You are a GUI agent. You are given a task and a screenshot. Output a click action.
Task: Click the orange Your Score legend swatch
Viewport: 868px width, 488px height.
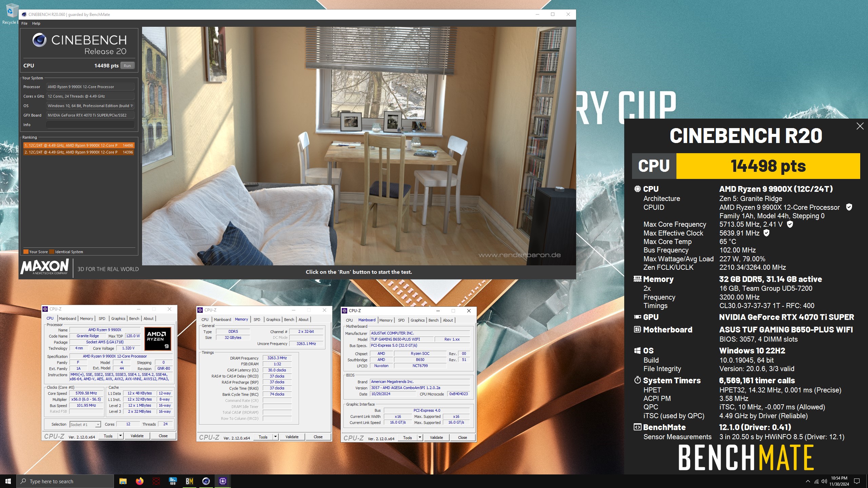pyautogui.click(x=26, y=252)
